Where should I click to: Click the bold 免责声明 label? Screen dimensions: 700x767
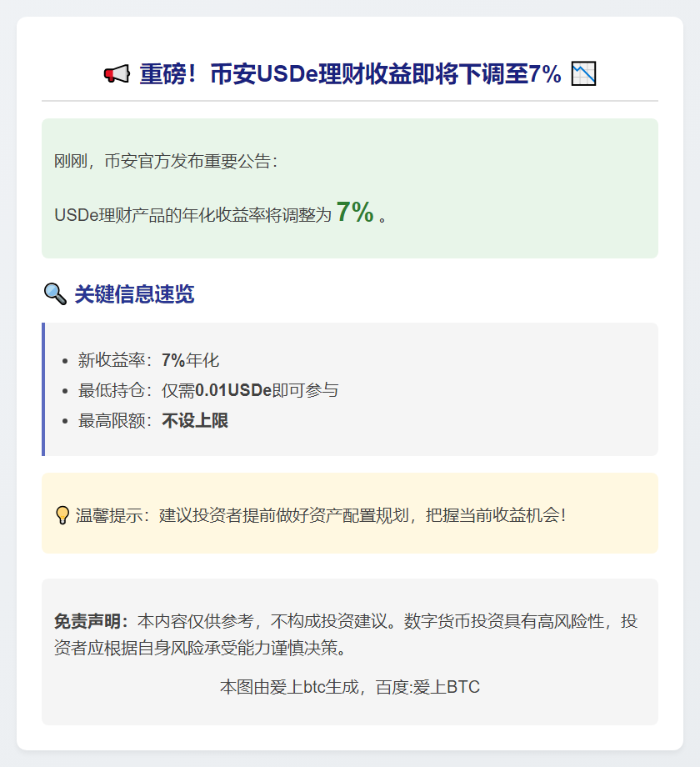tap(90, 621)
